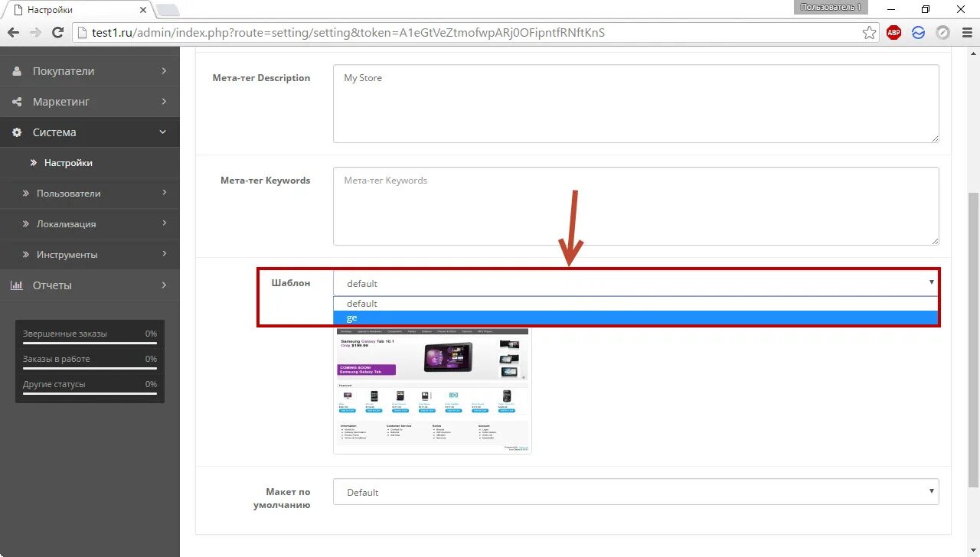Image resolution: width=980 pixels, height=557 pixels.
Task: Expand Пользователи submenu chevron
Action: 164,193
